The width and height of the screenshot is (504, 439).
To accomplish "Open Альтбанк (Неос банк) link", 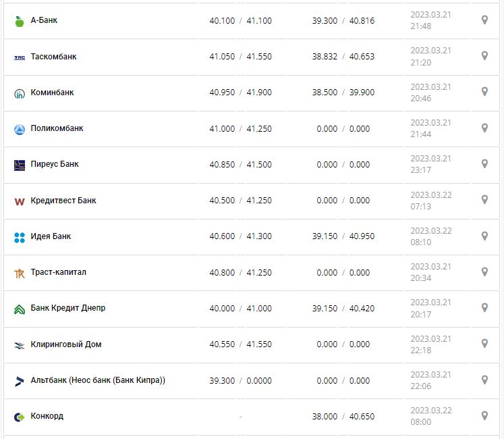I will [98, 380].
